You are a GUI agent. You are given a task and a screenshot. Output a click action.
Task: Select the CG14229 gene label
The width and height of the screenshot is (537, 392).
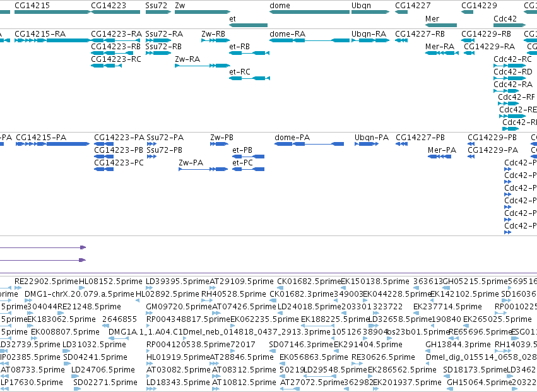(x=479, y=6)
